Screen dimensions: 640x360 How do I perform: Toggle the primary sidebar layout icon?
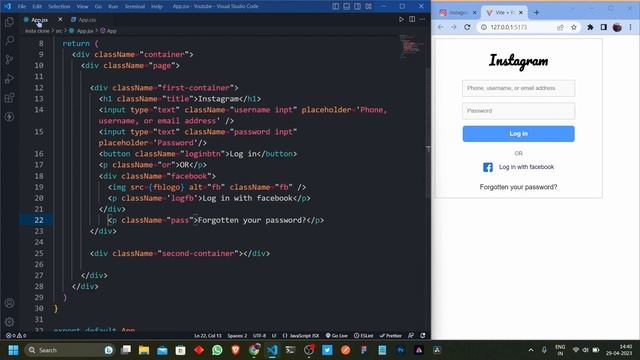[x=336, y=7]
